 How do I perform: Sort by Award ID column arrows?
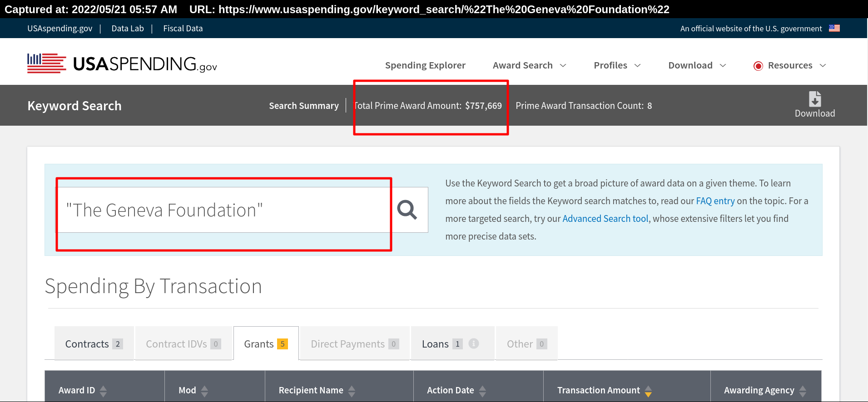pyautogui.click(x=103, y=391)
